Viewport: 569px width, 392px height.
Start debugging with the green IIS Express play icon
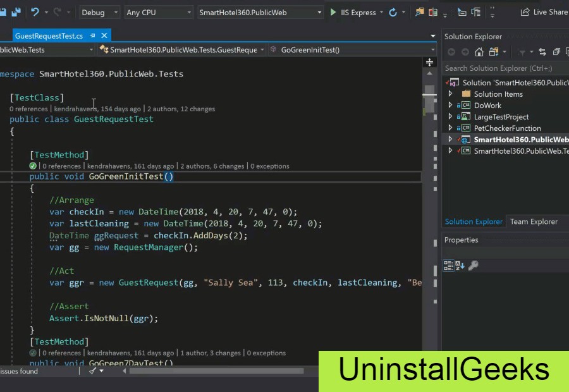(333, 13)
